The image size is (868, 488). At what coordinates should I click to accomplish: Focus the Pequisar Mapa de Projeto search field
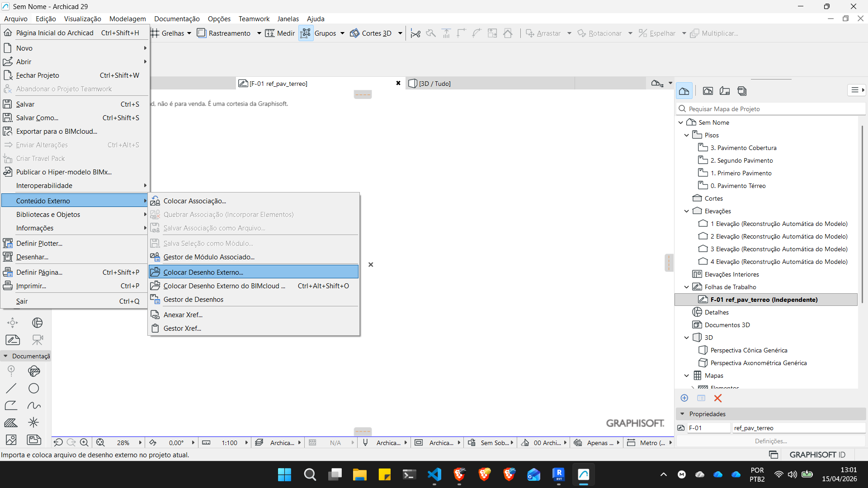coord(772,109)
